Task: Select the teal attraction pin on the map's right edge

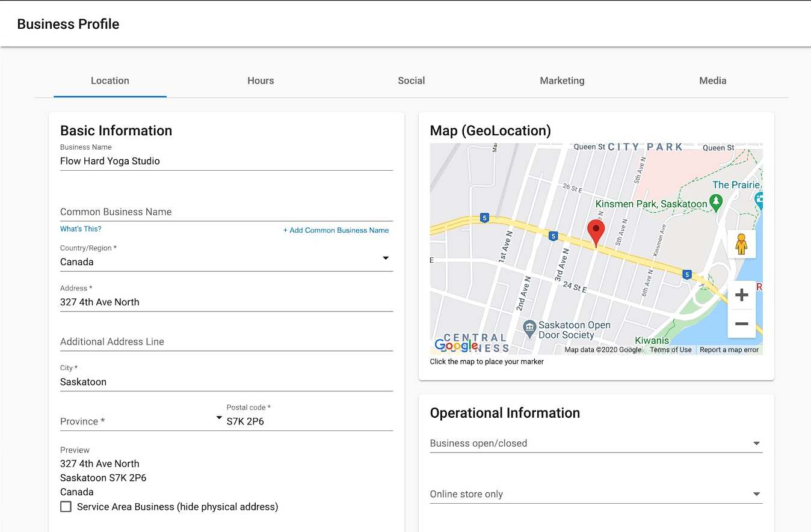Action: pyautogui.click(x=759, y=199)
